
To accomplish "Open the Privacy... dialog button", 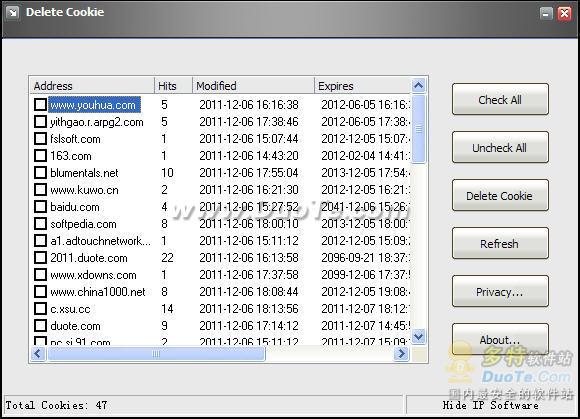I will 500,292.
